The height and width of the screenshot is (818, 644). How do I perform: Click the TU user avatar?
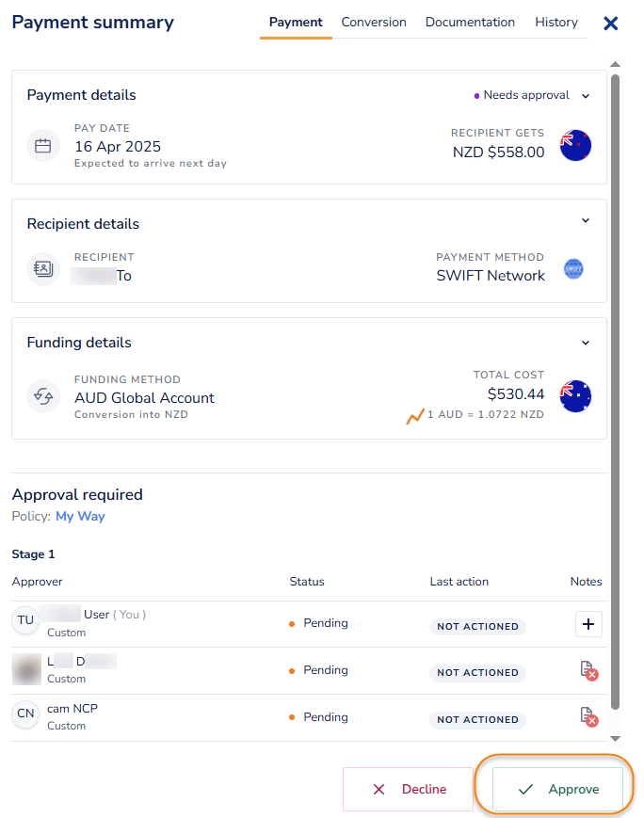coord(25,620)
